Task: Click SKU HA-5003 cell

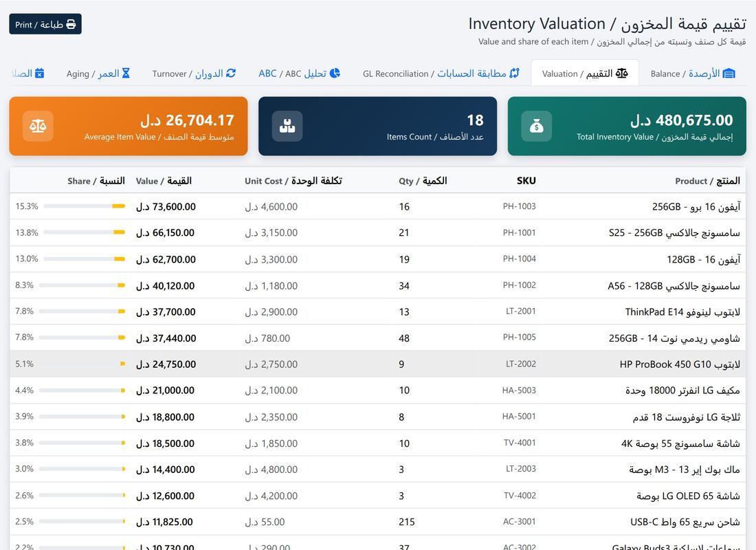Action: (x=519, y=390)
